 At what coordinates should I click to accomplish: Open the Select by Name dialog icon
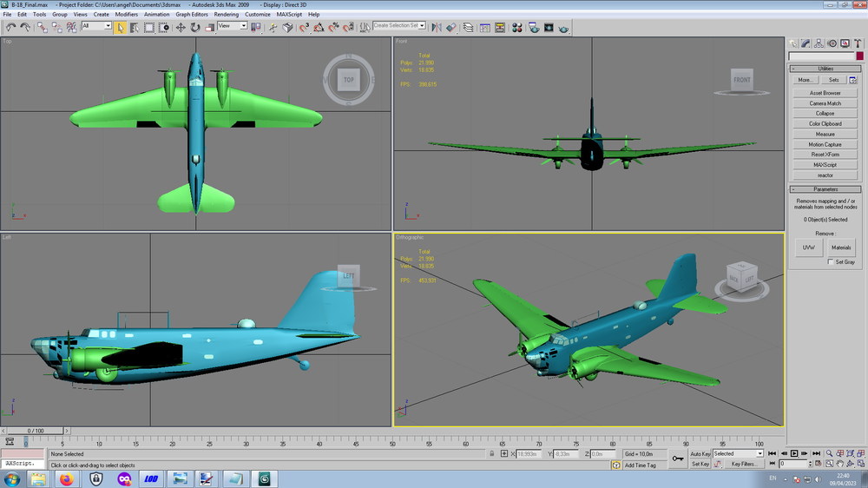[x=135, y=27]
